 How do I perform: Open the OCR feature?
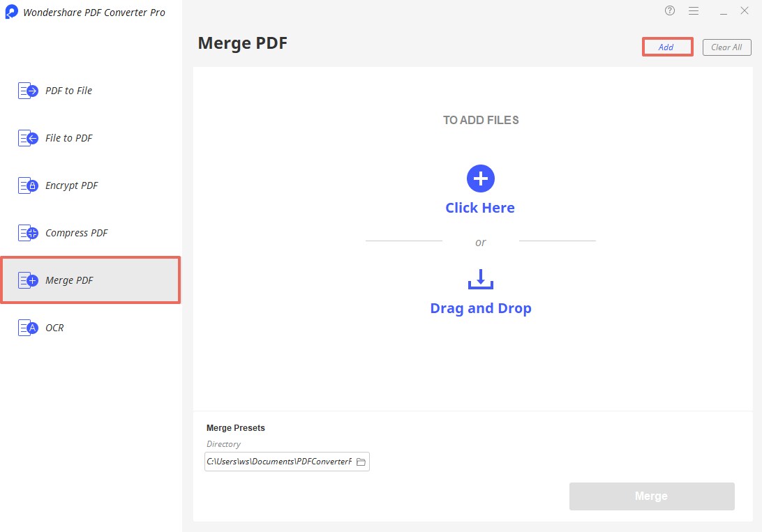[56, 327]
